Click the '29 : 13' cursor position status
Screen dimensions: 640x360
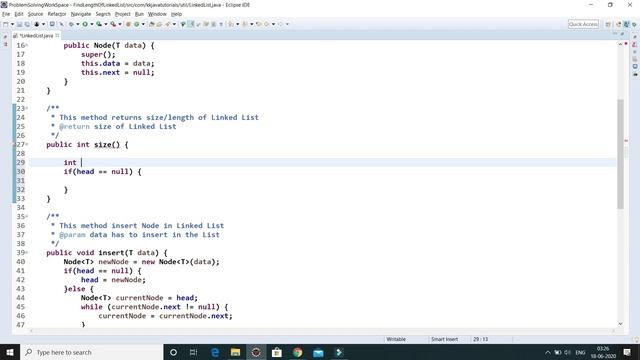(480, 339)
